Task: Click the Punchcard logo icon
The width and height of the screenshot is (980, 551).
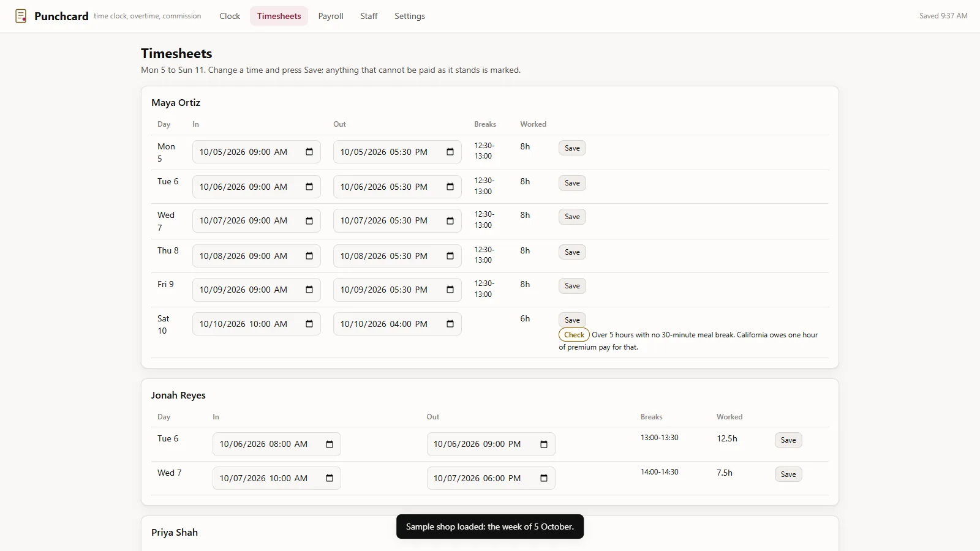Action: 21,16
